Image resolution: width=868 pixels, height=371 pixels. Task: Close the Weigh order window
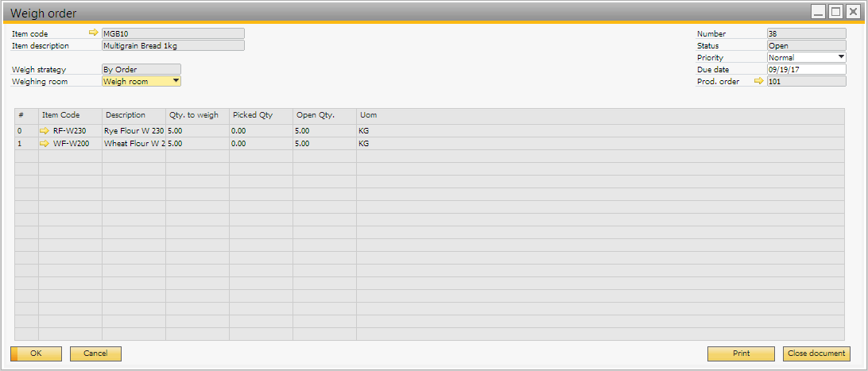pyautogui.click(x=853, y=12)
